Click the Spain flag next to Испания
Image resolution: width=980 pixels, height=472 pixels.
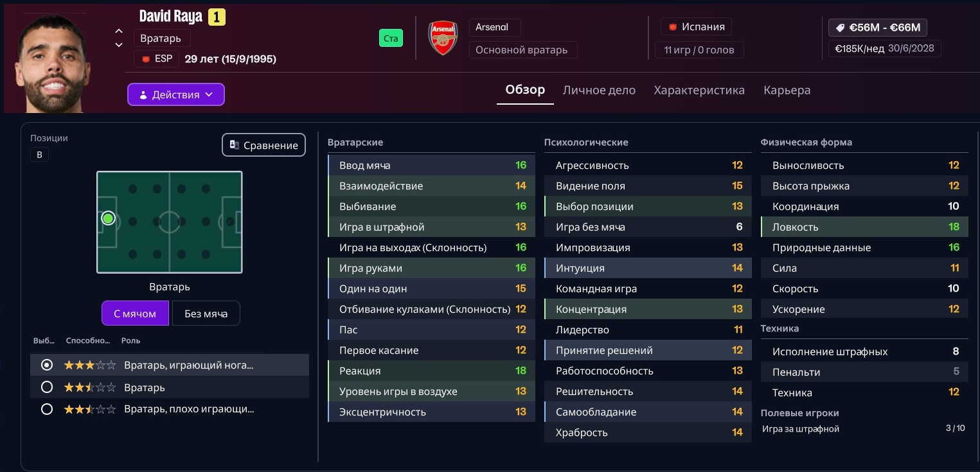[673, 27]
